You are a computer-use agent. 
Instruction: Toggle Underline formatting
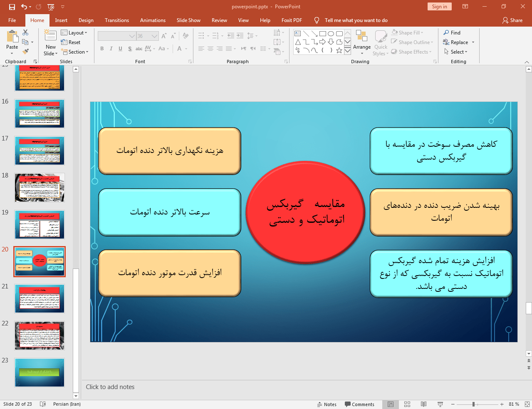click(120, 49)
